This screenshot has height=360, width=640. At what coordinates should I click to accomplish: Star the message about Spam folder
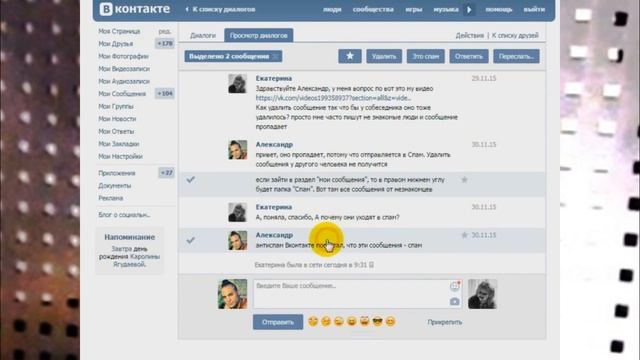pyautogui.click(x=464, y=180)
